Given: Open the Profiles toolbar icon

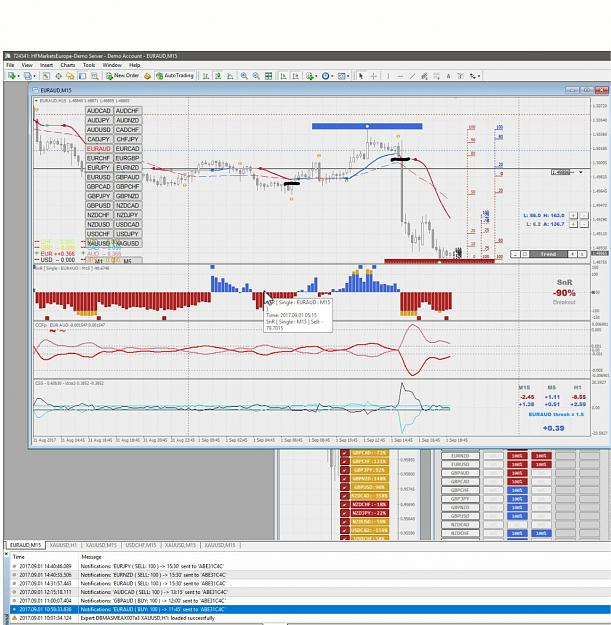Looking at the screenshot, I should [28, 76].
